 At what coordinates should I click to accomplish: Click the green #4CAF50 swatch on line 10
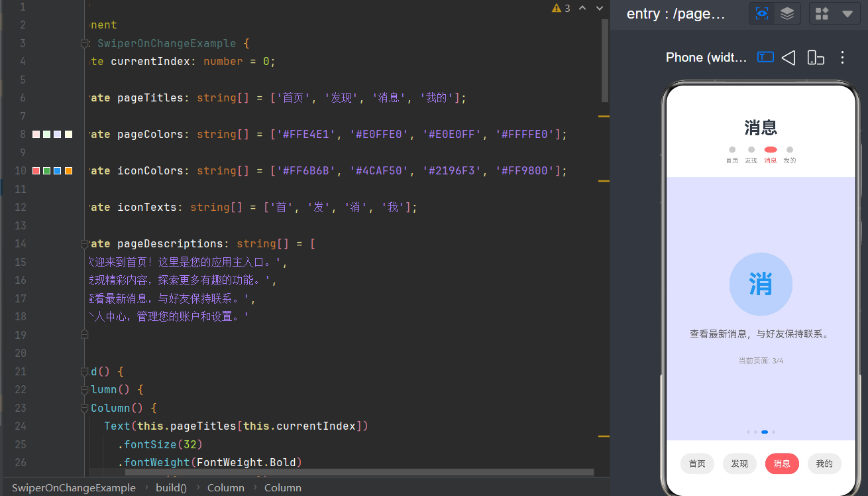point(47,171)
